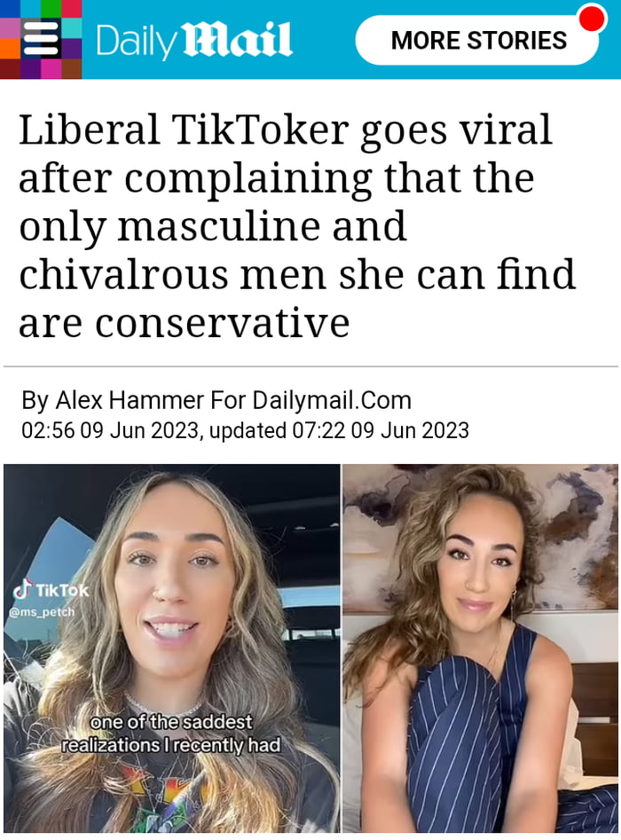Click the Daily Mail logo
Viewport: 621px width, 840px height.
pyautogui.click(x=194, y=40)
